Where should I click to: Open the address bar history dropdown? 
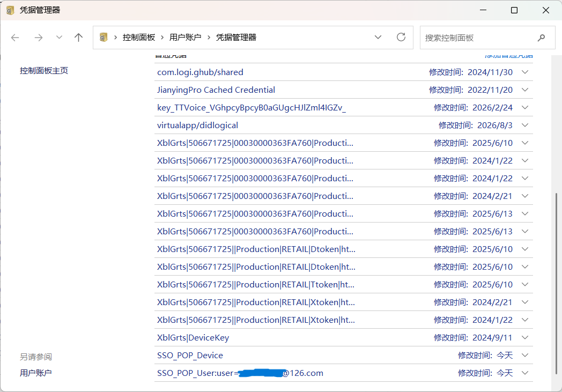point(378,37)
